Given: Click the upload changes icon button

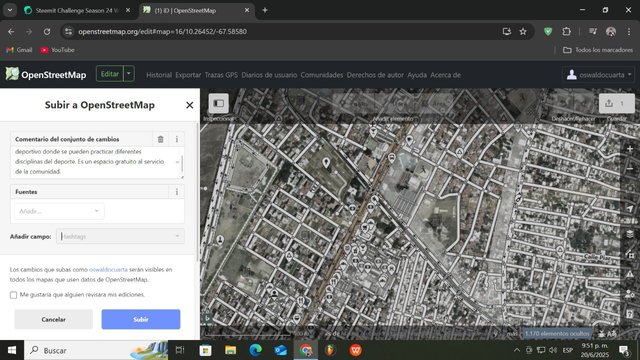Looking at the screenshot, I should pyautogui.click(x=616, y=103).
